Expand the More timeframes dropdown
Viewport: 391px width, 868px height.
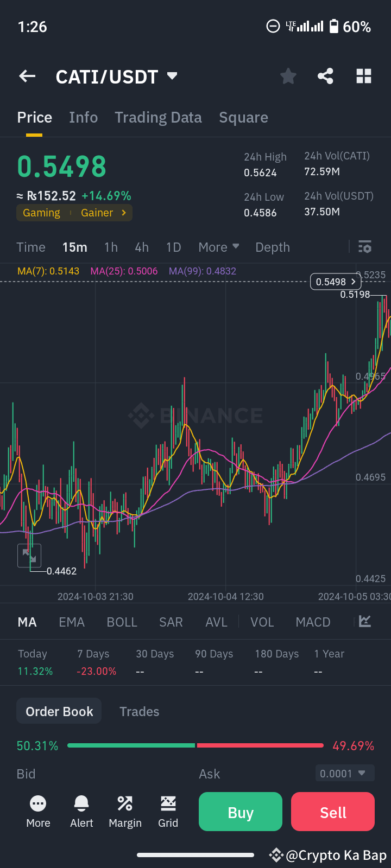218,247
